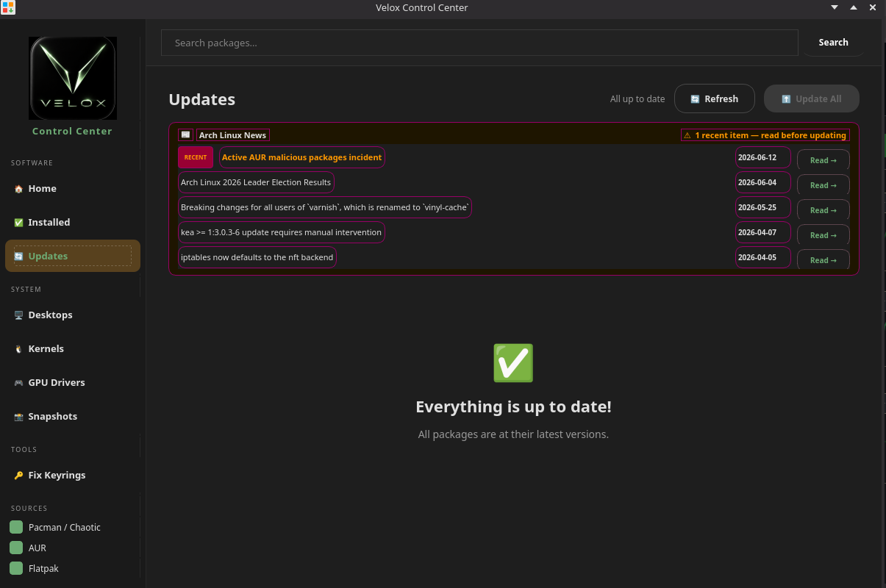Click the Arch Linux News newspaper icon
This screenshot has height=588, width=886.
pos(185,135)
